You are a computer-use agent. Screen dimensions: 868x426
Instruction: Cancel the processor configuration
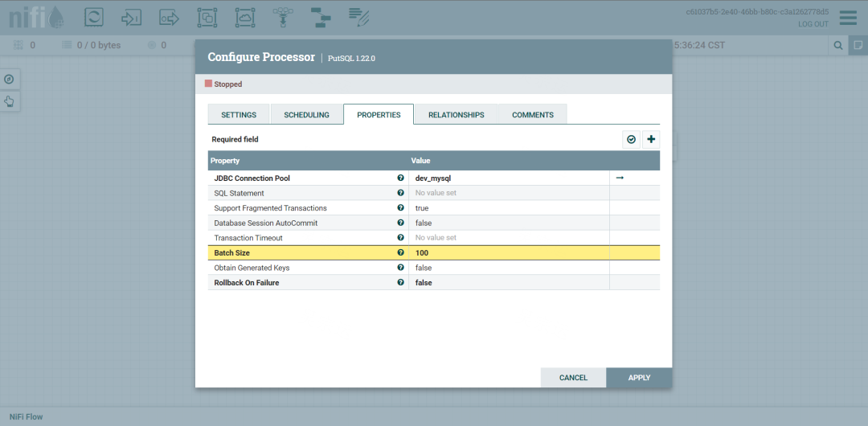tap(574, 378)
